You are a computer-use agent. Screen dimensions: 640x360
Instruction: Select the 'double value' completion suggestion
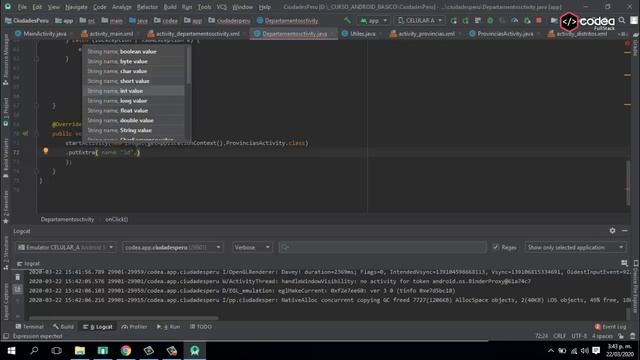[134, 120]
